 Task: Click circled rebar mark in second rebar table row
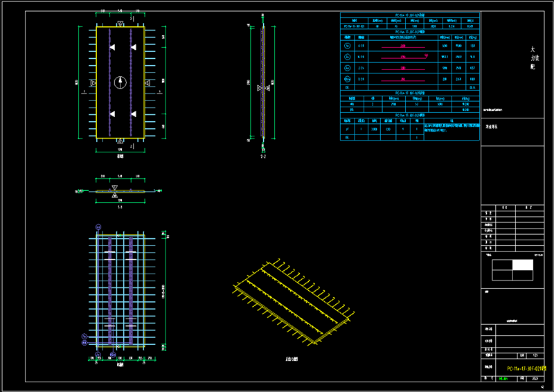348,57
